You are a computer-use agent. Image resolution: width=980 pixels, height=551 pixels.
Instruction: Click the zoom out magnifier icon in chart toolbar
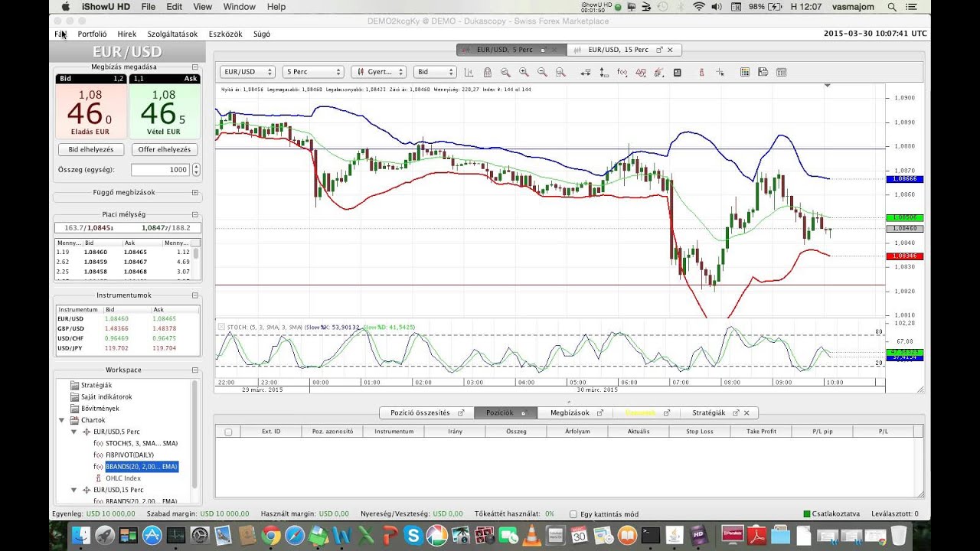pos(542,72)
